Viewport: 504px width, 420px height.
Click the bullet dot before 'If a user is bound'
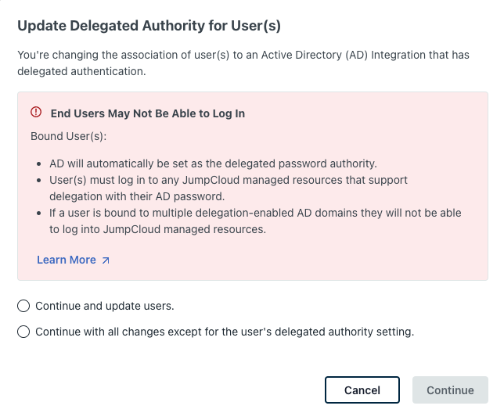(39, 213)
